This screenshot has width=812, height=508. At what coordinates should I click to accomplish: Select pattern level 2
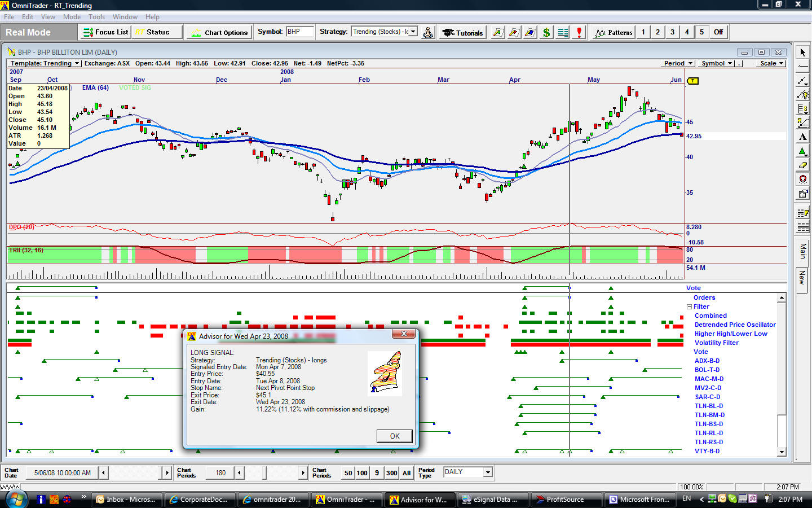[x=657, y=32]
